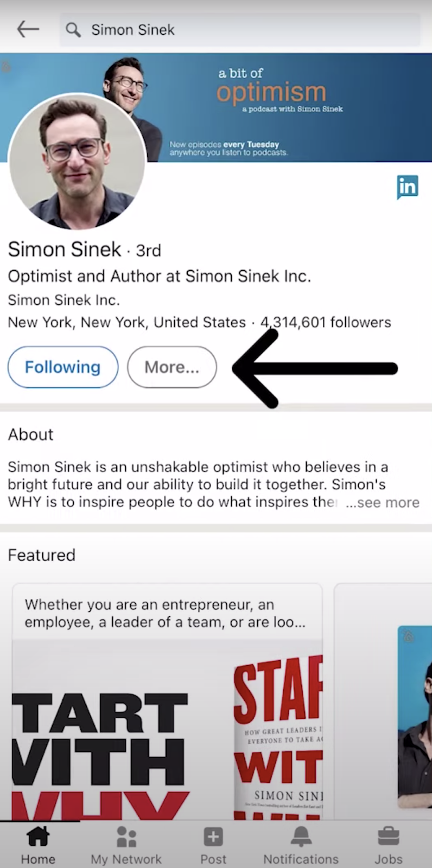Open the More... options menu
The width and height of the screenshot is (432, 868).
click(x=171, y=367)
